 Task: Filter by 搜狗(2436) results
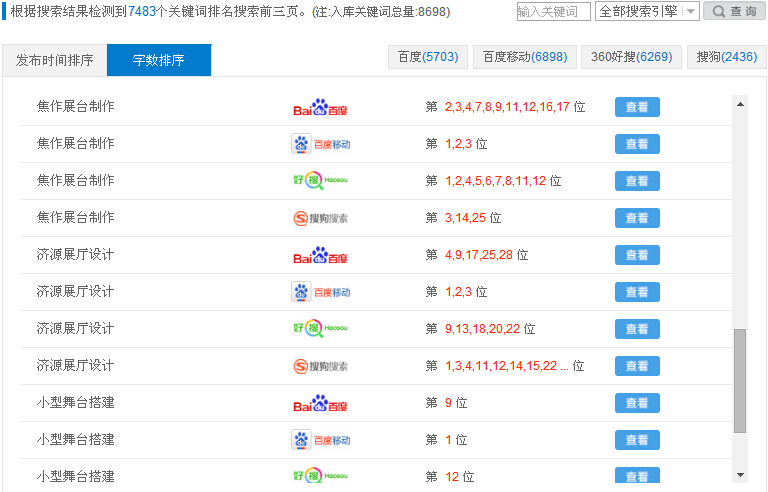click(x=727, y=57)
